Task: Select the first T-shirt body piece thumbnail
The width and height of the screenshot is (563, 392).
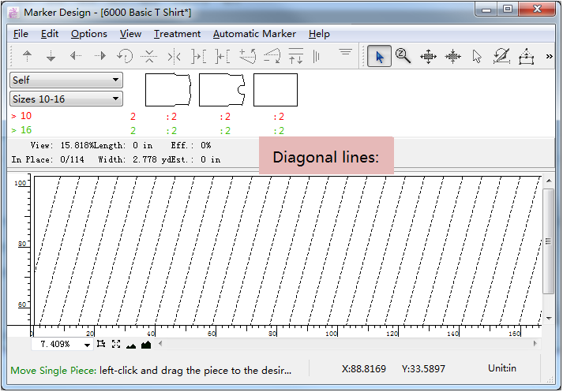Action: pos(168,90)
